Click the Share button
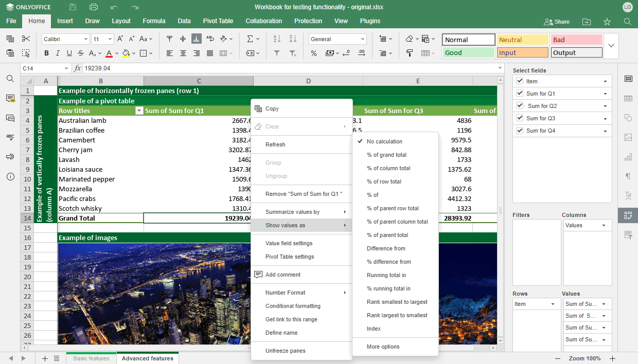Screen dimensions: 638x364 (556, 21)
